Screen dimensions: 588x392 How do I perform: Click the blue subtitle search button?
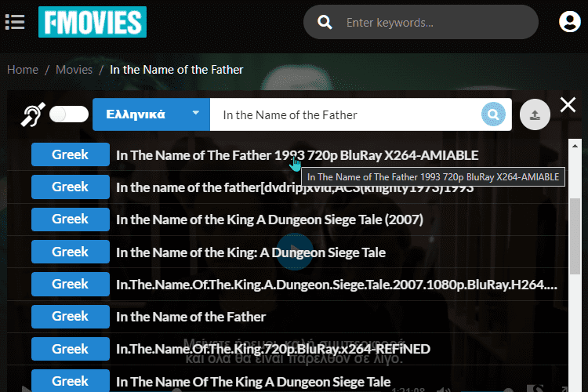[493, 114]
